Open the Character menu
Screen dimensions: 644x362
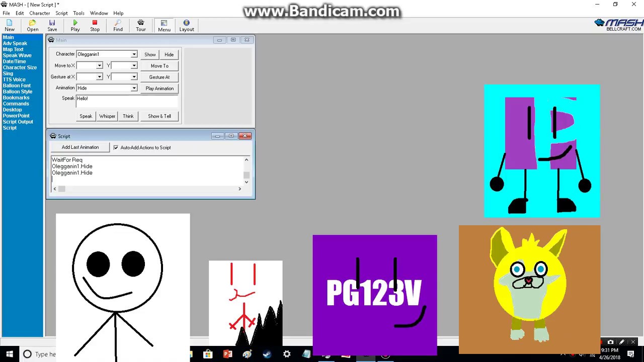39,13
